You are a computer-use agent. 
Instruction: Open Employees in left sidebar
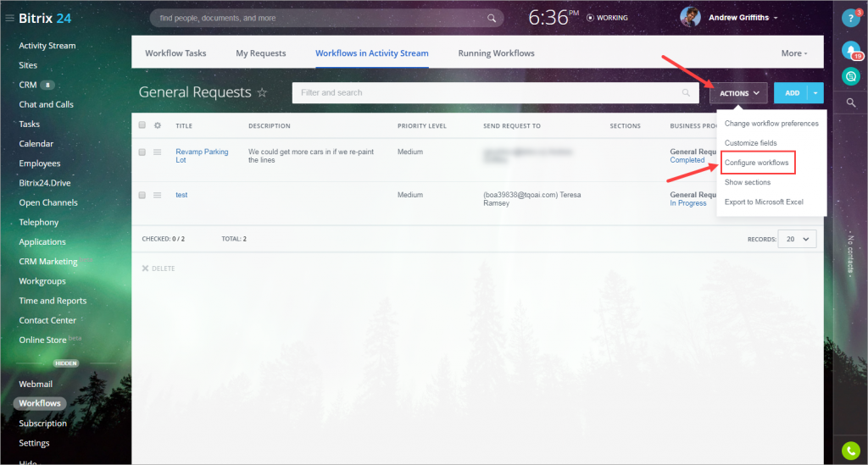(x=39, y=163)
